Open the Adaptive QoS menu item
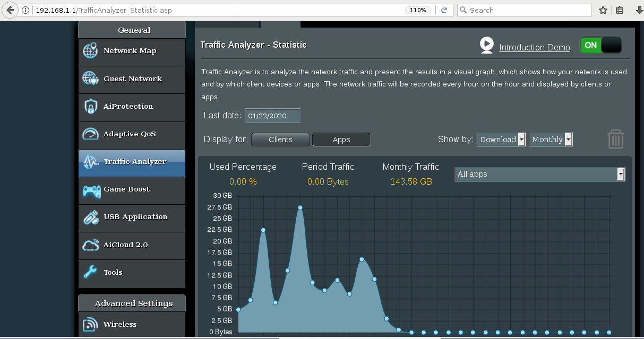This screenshot has width=644, height=339. tap(132, 134)
